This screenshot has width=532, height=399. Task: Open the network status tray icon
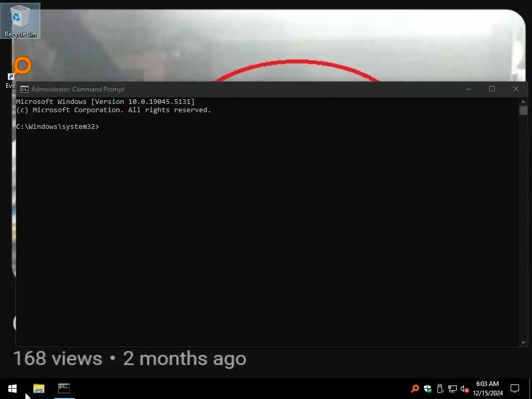click(453, 389)
